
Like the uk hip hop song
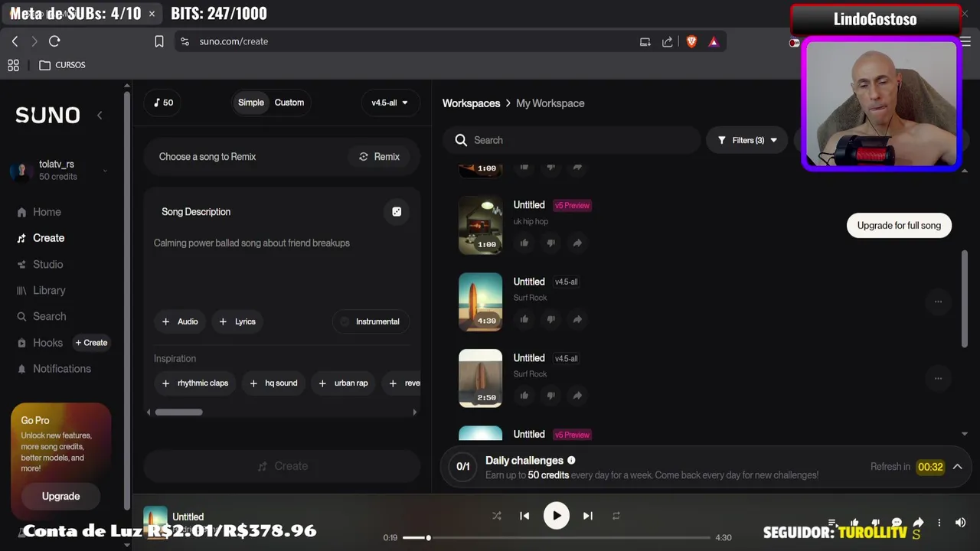524,243
